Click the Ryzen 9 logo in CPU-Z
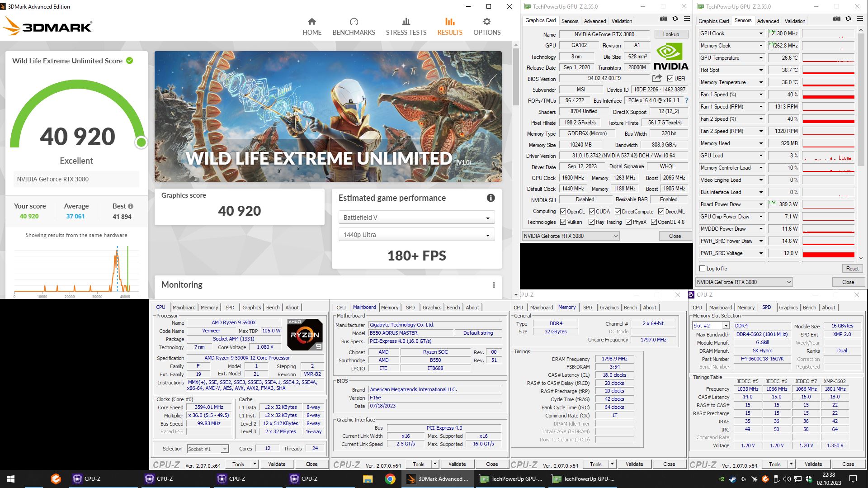This screenshot has width=868, height=488. tap(305, 335)
